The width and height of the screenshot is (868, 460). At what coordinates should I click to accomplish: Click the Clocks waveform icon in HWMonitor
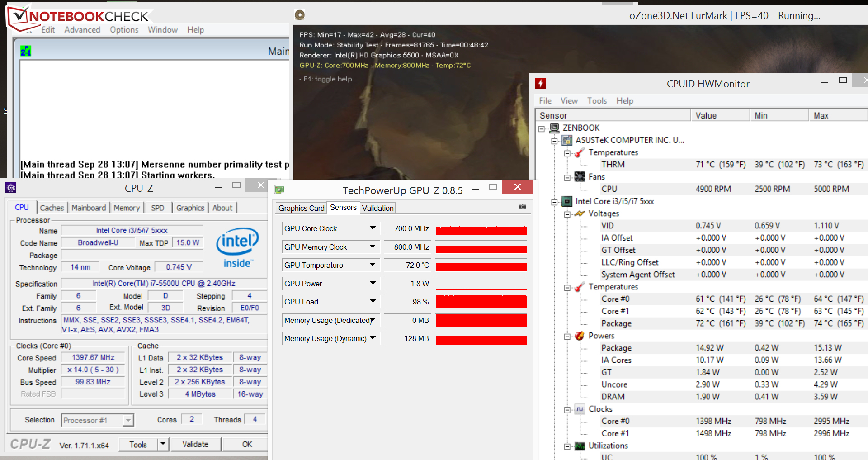tap(580, 409)
